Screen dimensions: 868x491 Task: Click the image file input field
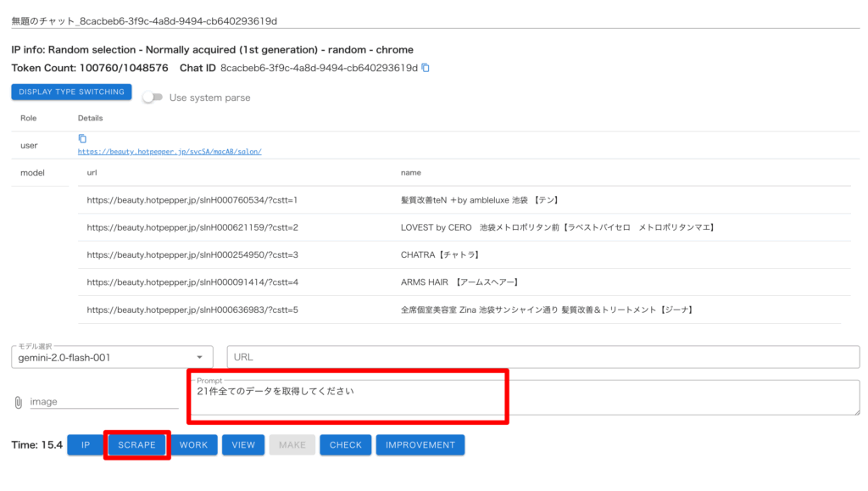pos(103,402)
